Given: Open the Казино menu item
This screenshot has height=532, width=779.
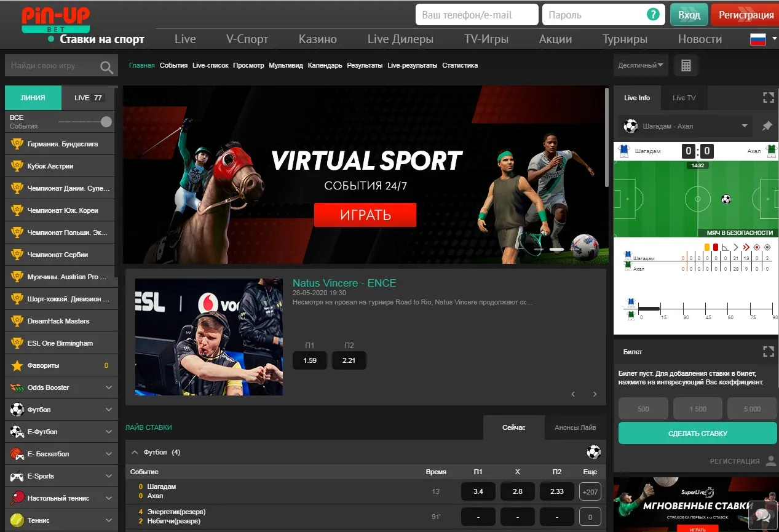Looking at the screenshot, I should tap(318, 39).
